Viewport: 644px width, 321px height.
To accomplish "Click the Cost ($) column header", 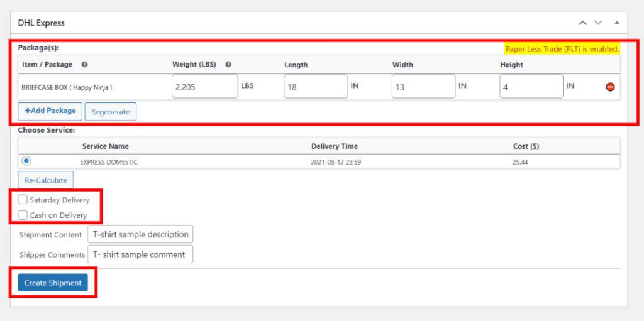I will coord(526,146).
